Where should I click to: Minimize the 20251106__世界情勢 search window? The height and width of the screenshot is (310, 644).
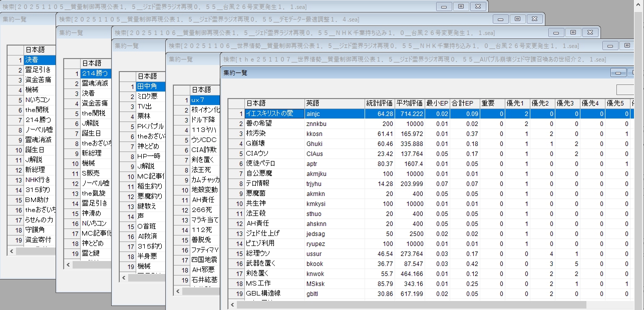[609, 45]
